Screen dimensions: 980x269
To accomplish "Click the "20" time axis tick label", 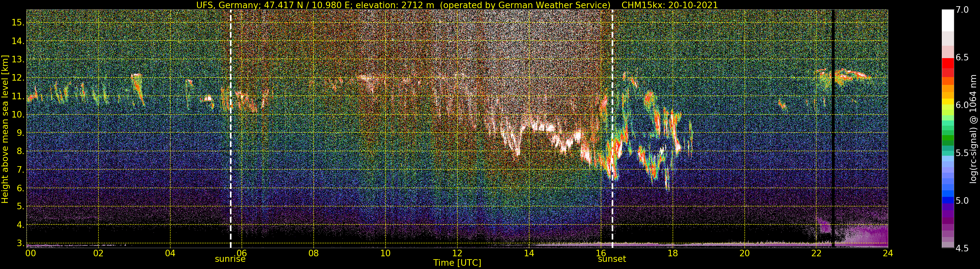I will 745,253.
